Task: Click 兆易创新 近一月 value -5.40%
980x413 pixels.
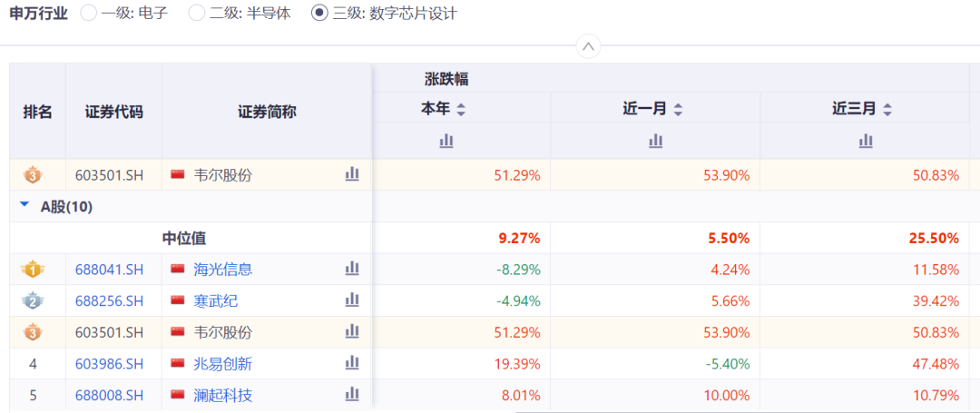Action: tap(728, 364)
